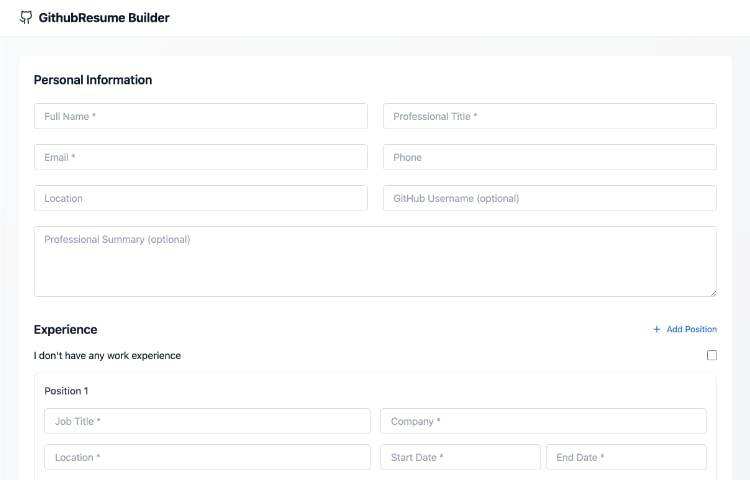Select Position 1 Location field
Screen dimensions: 750x480
tap(207, 457)
